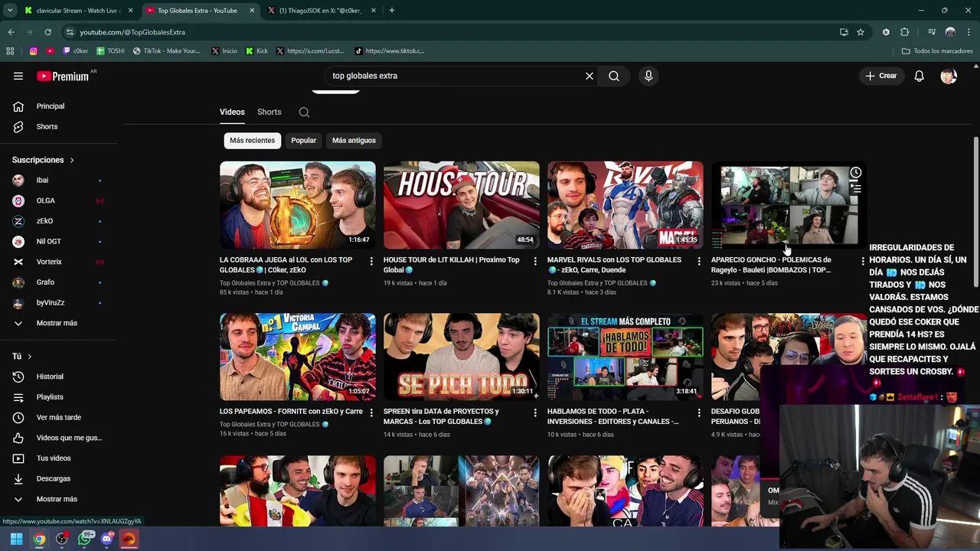Click the browser address bar URL

pos(132,32)
